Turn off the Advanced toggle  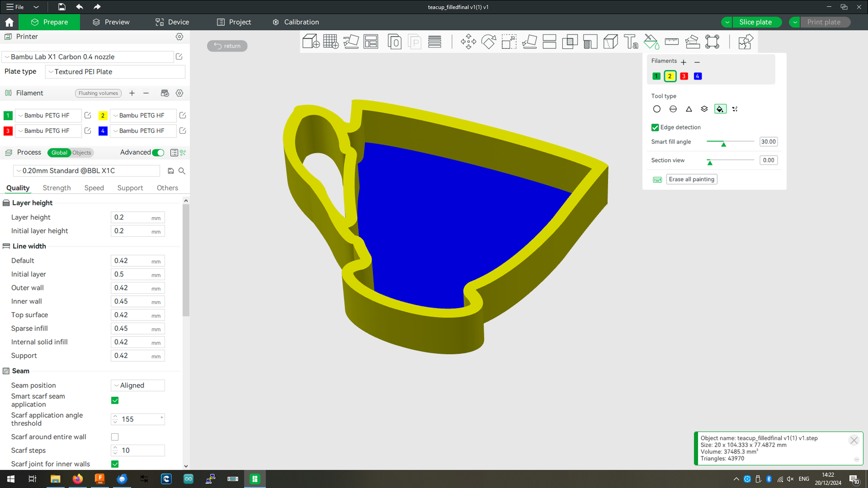158,153
